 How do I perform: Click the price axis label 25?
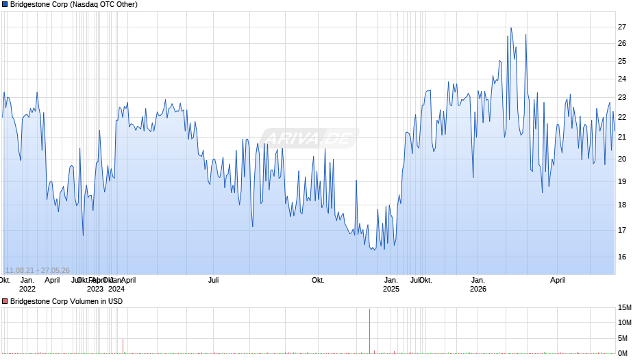pos(622,61)
